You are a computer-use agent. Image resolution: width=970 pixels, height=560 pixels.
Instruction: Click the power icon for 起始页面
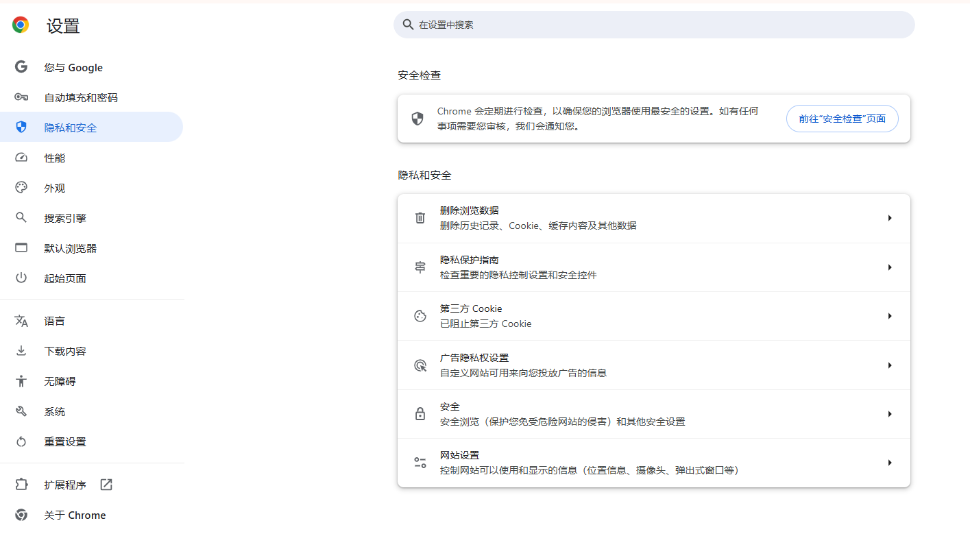coord(21,278)
